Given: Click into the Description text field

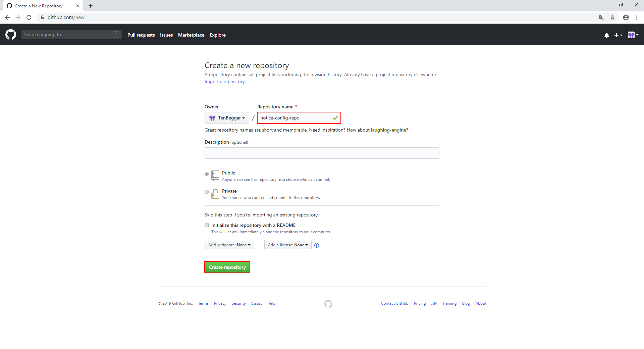Looking at the screenshot, I should click(x=322, y=153).
